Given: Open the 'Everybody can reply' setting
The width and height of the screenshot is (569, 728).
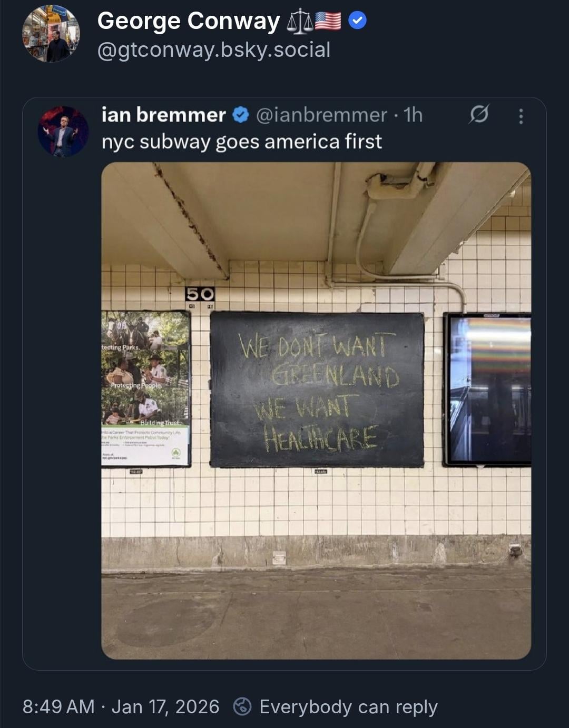Looking at the screenshot, I should pyautogui.click(x=348, y=706).
